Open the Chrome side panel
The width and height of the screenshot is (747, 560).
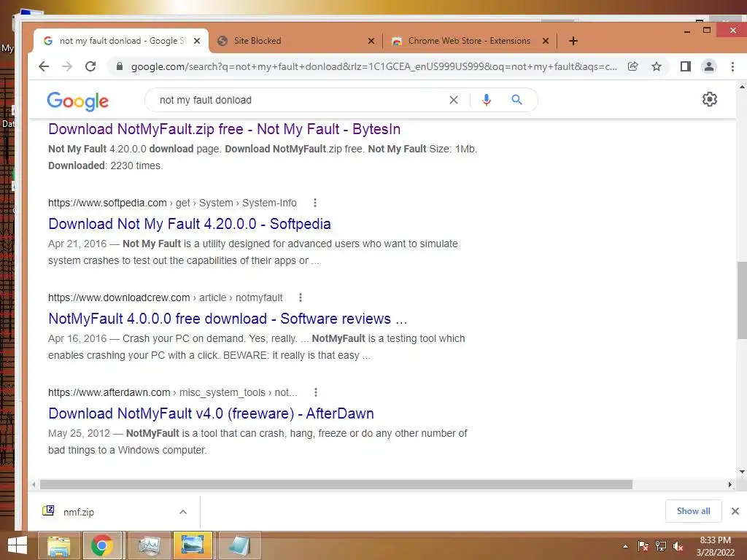click(686, 66)
